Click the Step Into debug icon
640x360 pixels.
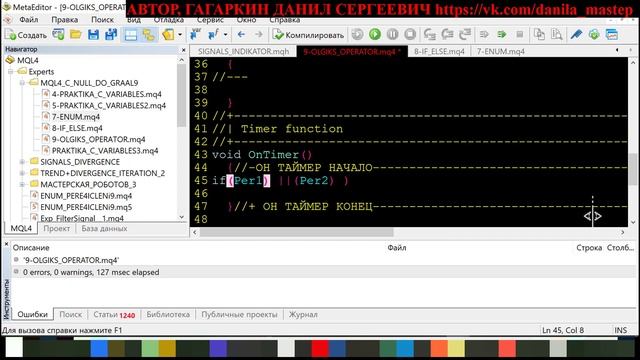pos(430,35)
